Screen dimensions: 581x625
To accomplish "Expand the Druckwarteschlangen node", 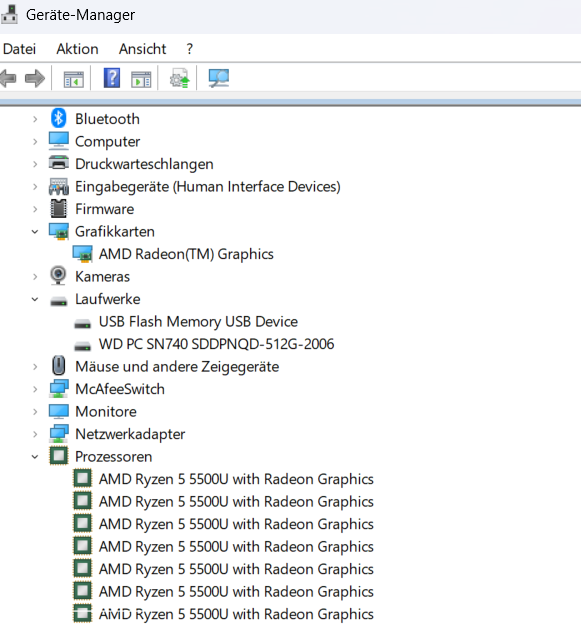I will coord(35,164).
